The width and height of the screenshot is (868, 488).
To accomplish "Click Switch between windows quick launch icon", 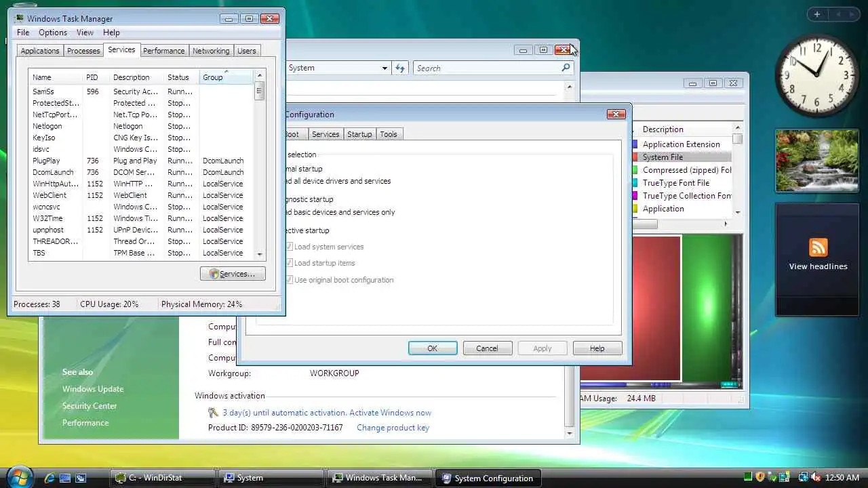I will point(80,478).
